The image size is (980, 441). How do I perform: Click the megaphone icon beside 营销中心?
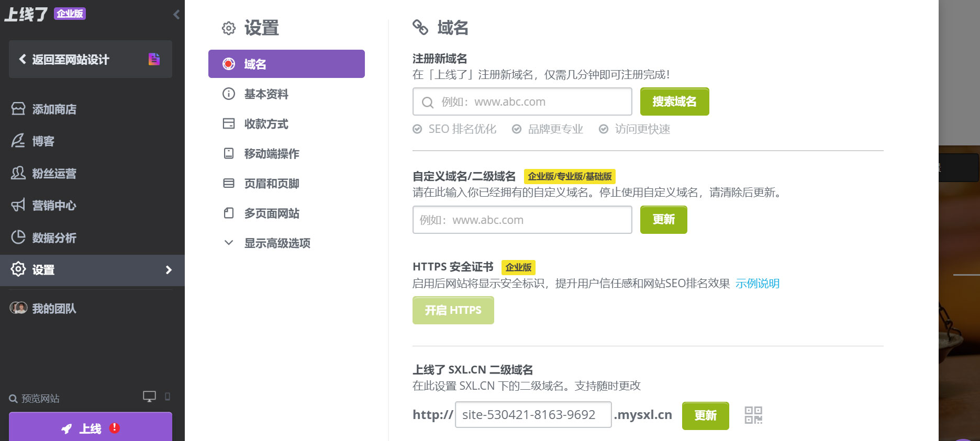click(x=18, y=205)
